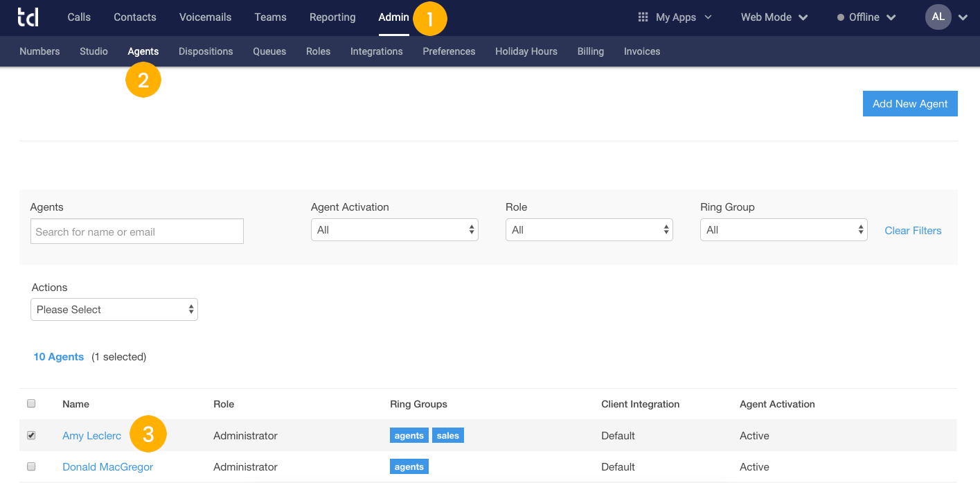Open the Role filter dropdown
Screen dimensions: 980x483
click(x=589, y=229)
